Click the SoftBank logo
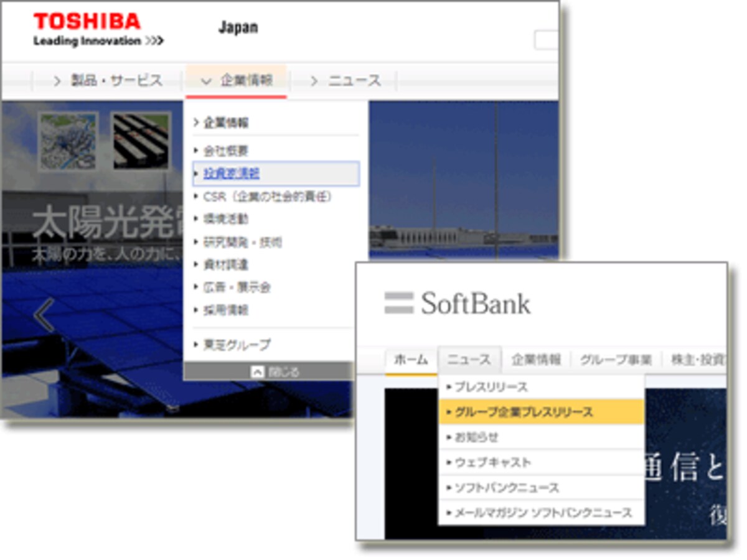Screen dimensions: 747x560 458,304
